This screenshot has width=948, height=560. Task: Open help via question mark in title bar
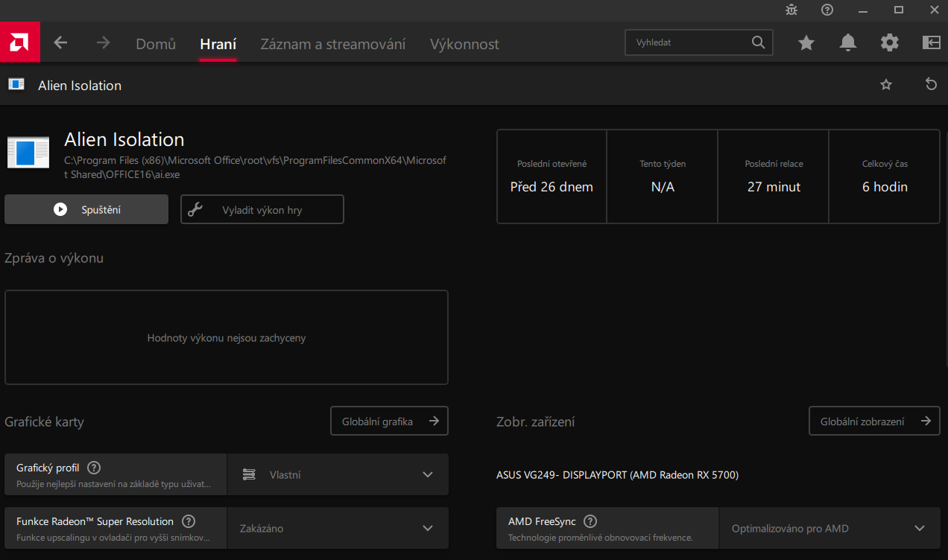tap(827, 10)
